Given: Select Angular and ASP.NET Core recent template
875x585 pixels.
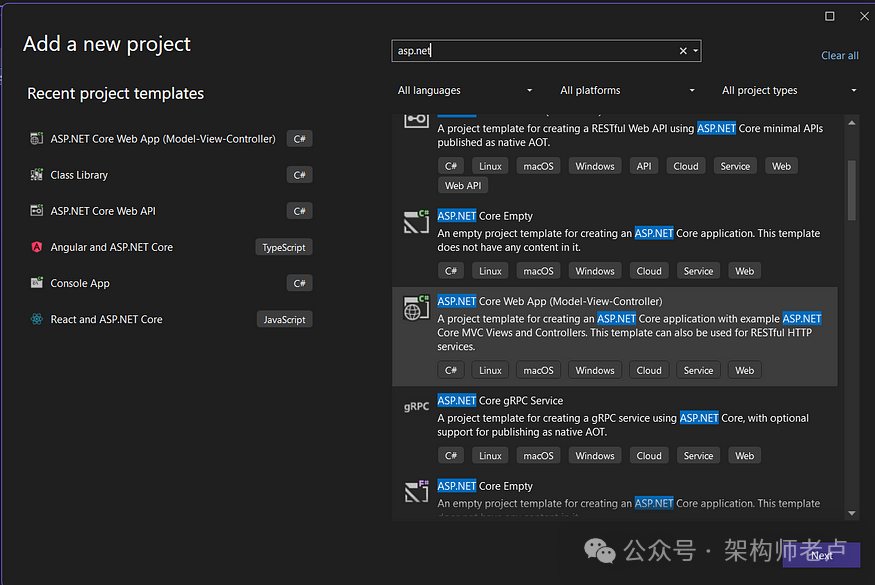Looking at the screenshot, I should click(112, 247).
